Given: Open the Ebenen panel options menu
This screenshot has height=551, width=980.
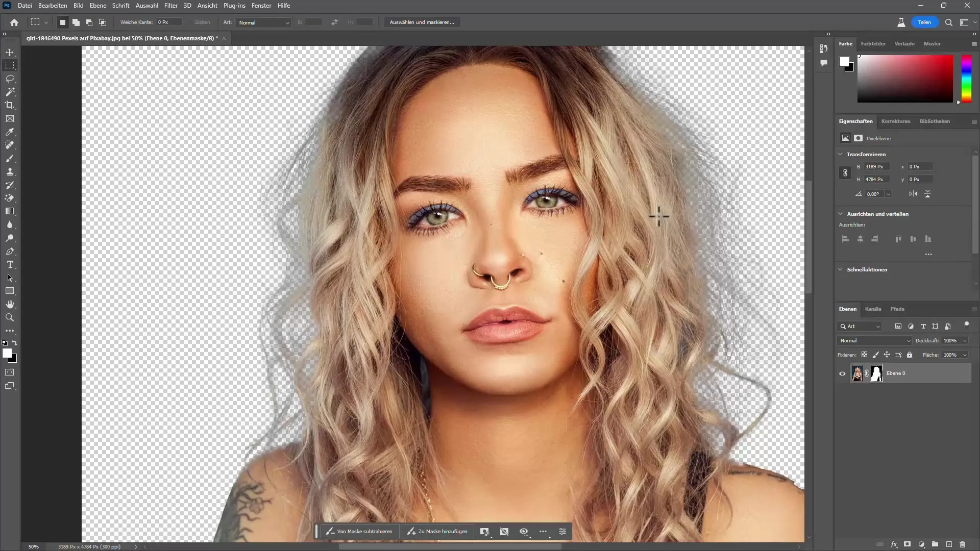Looking at the screenshot, I should tap(974, 309).
